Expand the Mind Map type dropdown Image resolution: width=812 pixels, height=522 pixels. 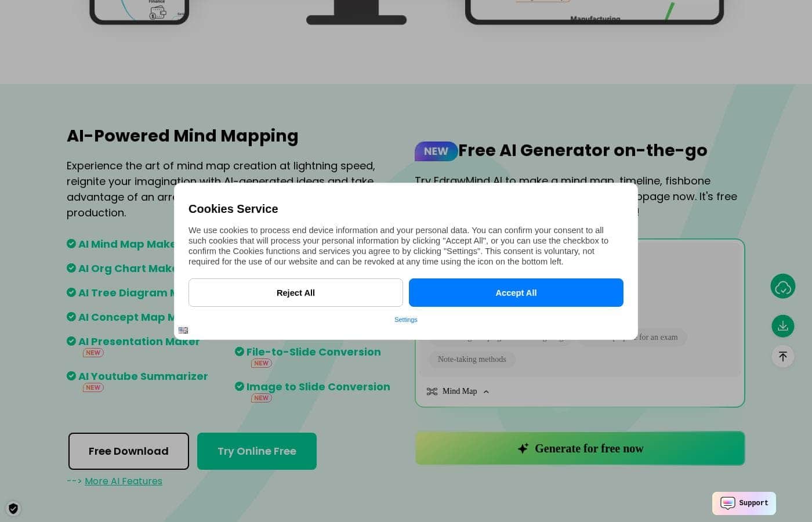pos(458,391)
